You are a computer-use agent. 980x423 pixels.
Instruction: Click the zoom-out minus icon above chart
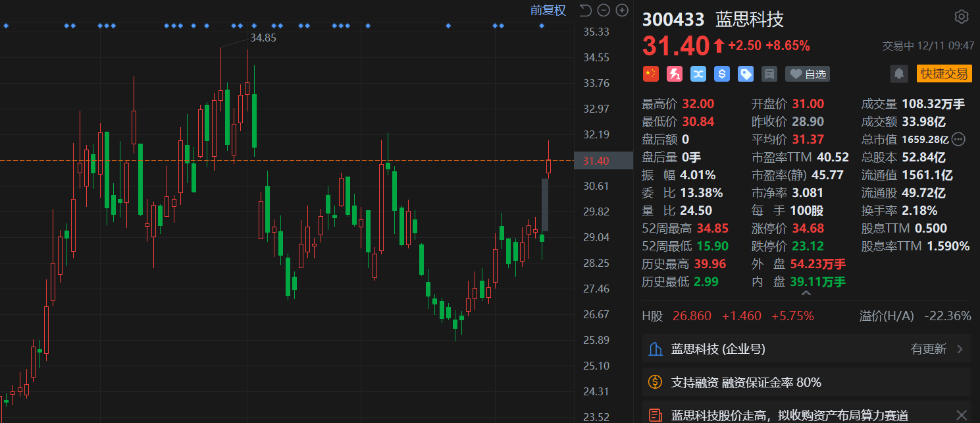[x=604, y=10]
